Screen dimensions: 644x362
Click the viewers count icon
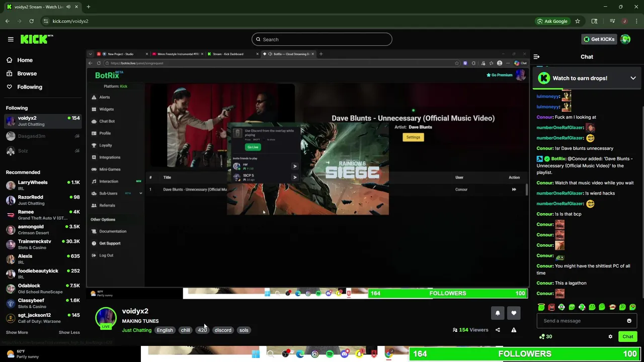[455, 330]
